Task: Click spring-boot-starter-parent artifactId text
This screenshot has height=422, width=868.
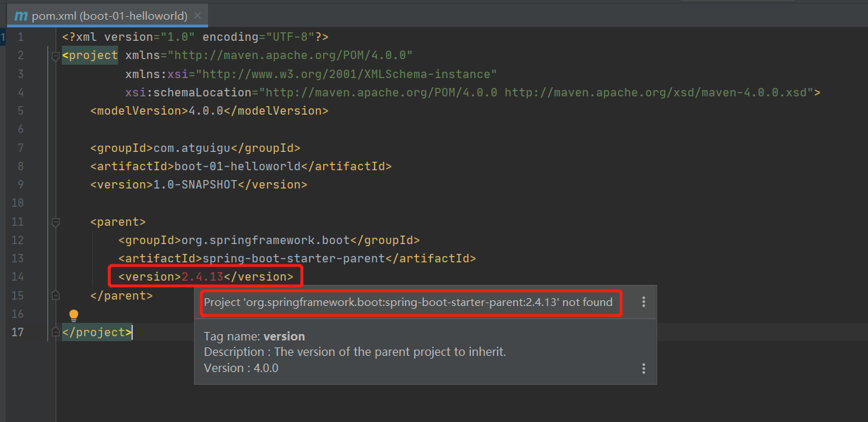Action: tap(294, 258)
